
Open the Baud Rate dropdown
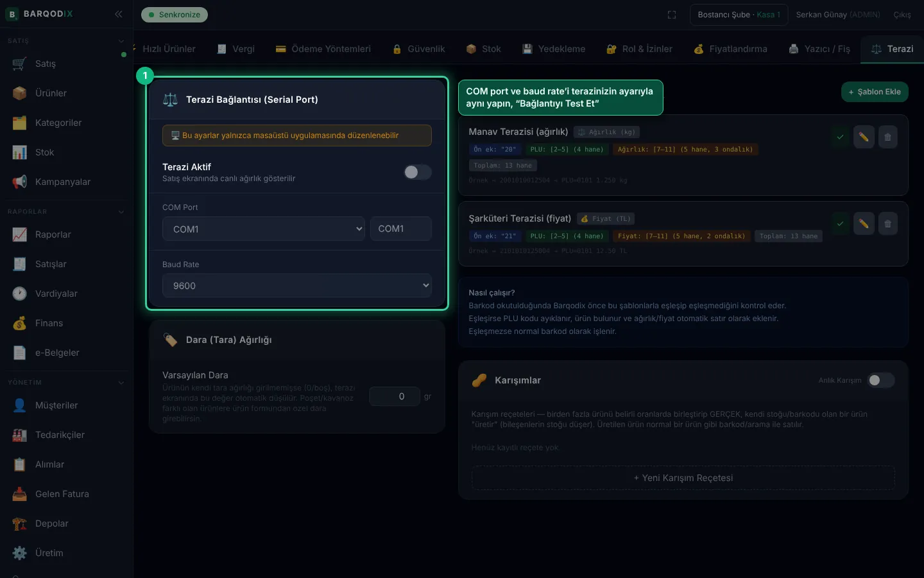pos(297,286)
